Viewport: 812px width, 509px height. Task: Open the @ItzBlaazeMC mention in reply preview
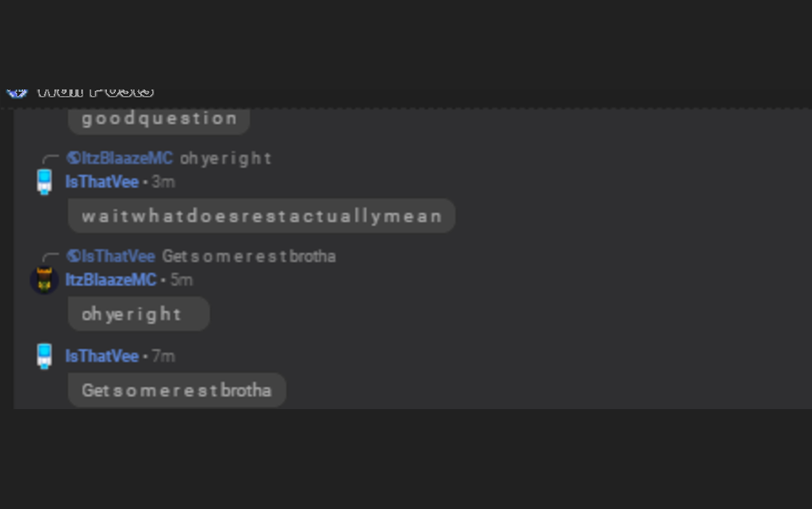(x=120, y=158)
